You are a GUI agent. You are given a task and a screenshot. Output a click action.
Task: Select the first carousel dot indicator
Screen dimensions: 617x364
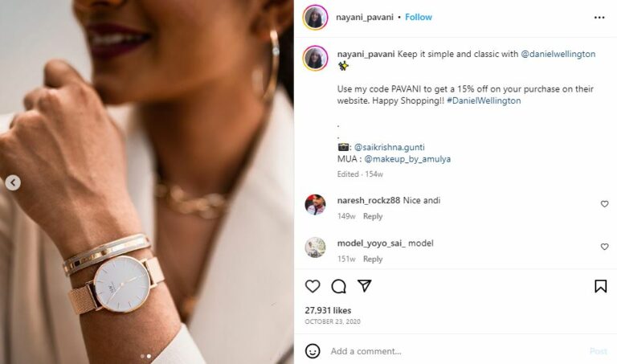coord(142,356)
